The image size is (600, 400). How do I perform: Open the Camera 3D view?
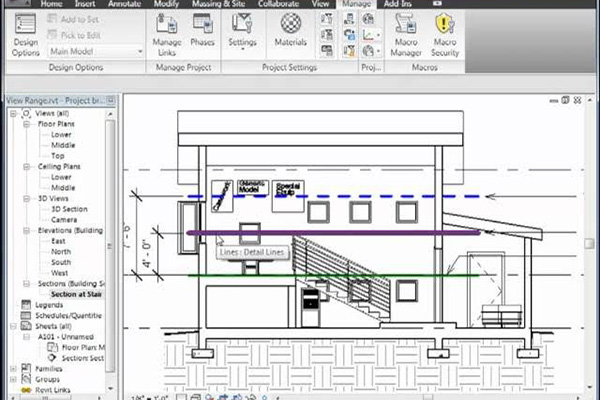[x=64, y=220]
